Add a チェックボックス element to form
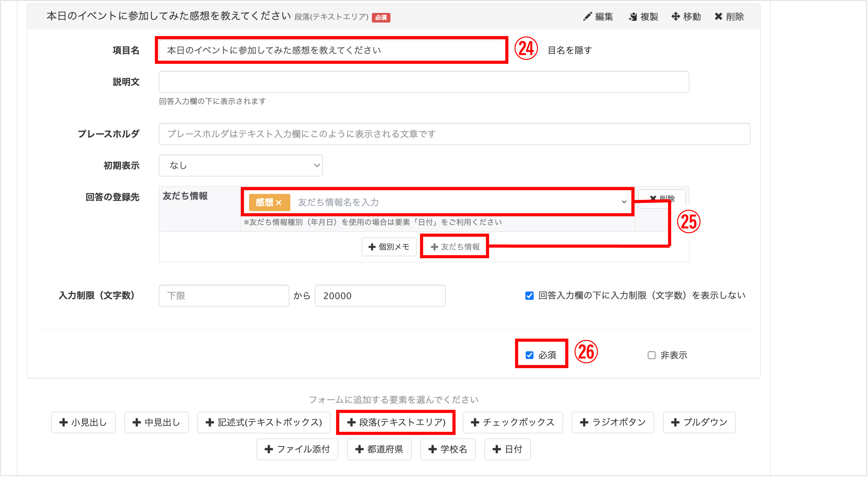Viewport: 868px width, 477px height. click(x=512, y=422)
